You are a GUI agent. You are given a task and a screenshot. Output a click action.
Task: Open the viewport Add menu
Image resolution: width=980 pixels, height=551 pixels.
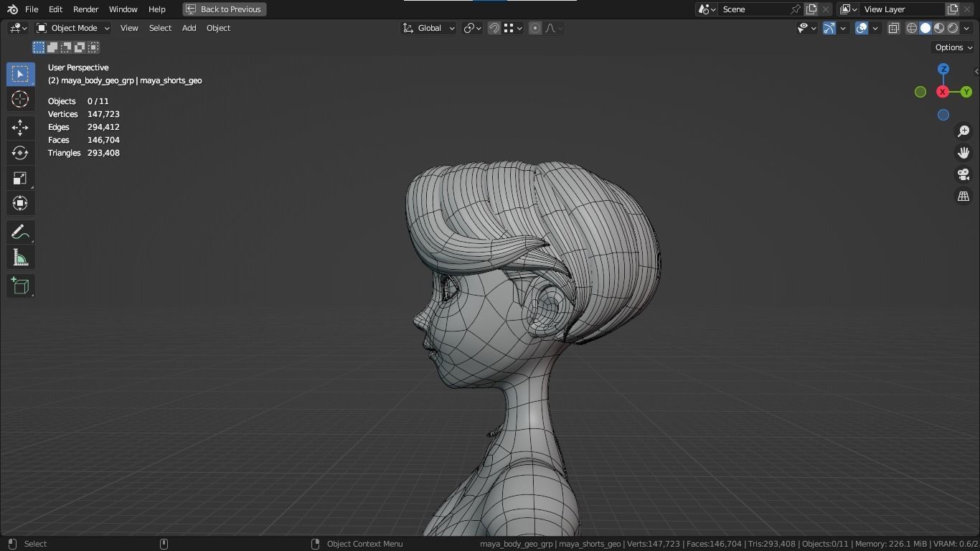pos(189,28)
